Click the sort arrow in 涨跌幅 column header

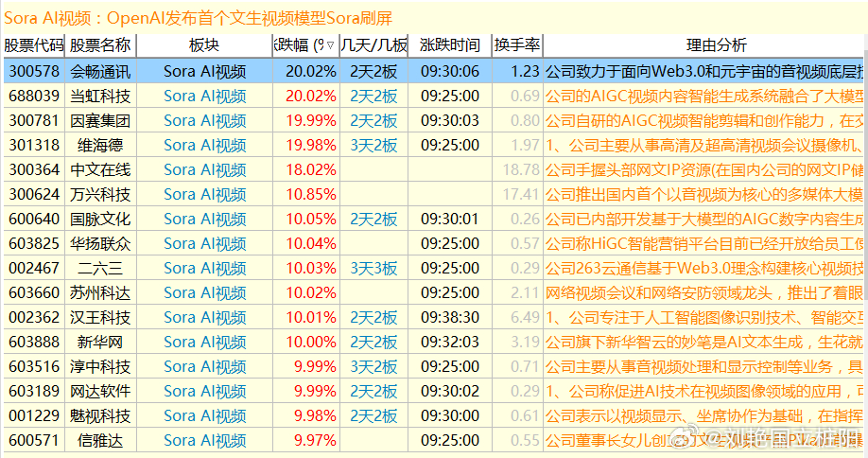click(329, 45)
